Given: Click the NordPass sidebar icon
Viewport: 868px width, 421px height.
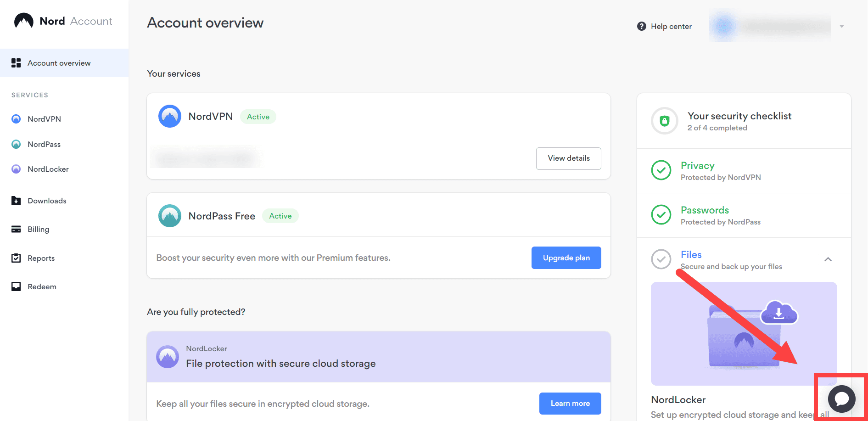Looking at the screenshot, I should [16, 144].
